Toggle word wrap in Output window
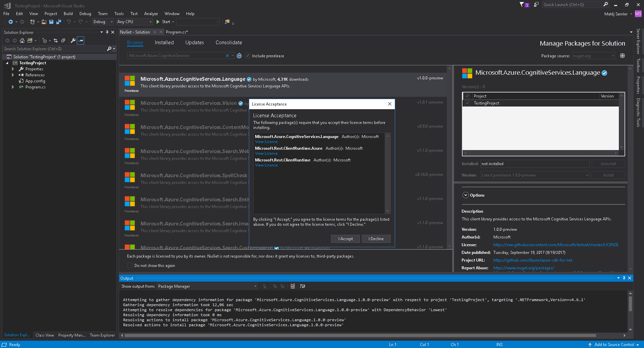Image resolution: width=644 pixels, height=348 pixels. [303, 286]
